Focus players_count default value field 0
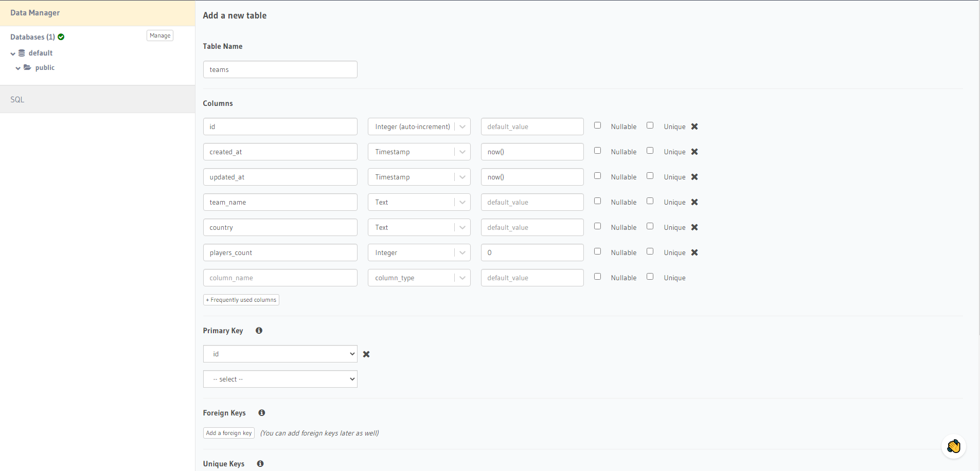The width and height of the screenshot is (980, 471). [x=532, y=252]
